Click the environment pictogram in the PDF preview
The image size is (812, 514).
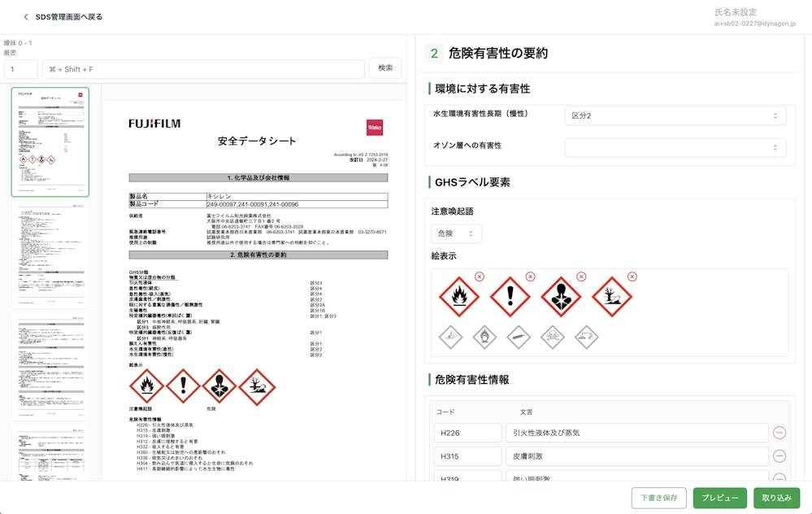pos(257,386)
